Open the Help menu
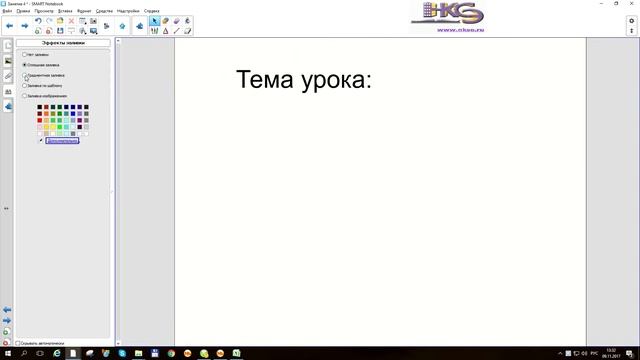The image size is (640, 360). (x=152, y=11)
